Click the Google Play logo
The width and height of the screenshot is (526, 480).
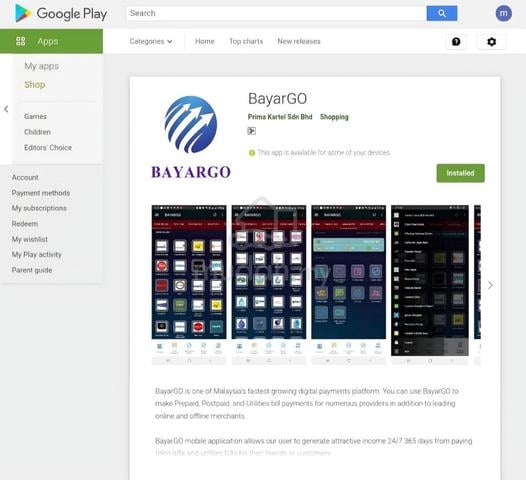(x=61, y=14)
